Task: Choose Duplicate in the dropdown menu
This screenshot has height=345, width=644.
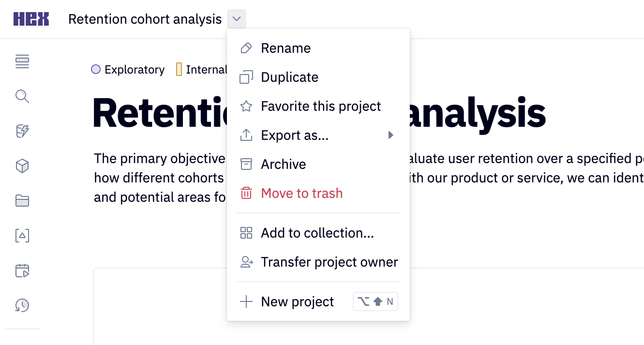Action: point(289,77)
